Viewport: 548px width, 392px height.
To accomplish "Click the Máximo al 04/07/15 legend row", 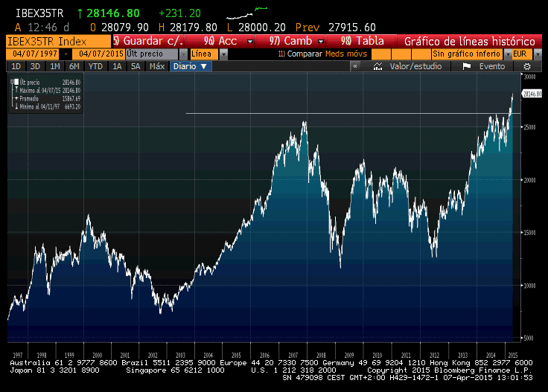I will coord(48,91).
